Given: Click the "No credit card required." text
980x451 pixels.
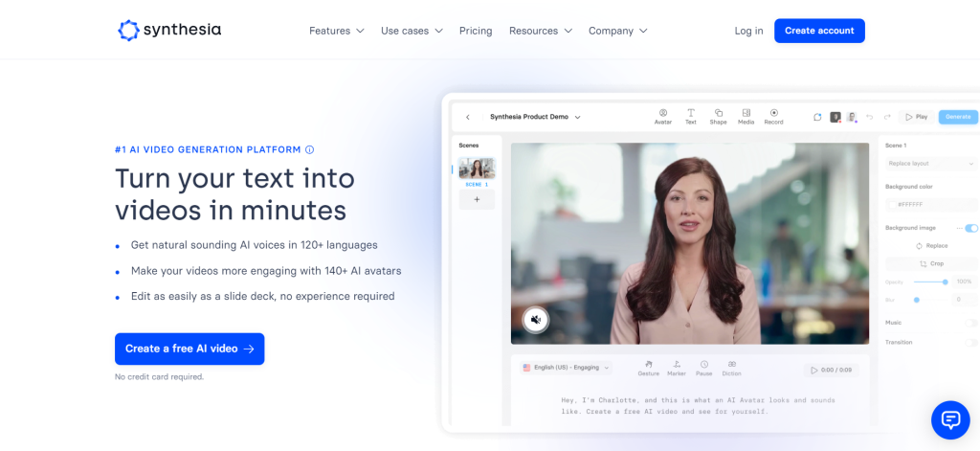Looking at the screenshot, I should point(160,376).
